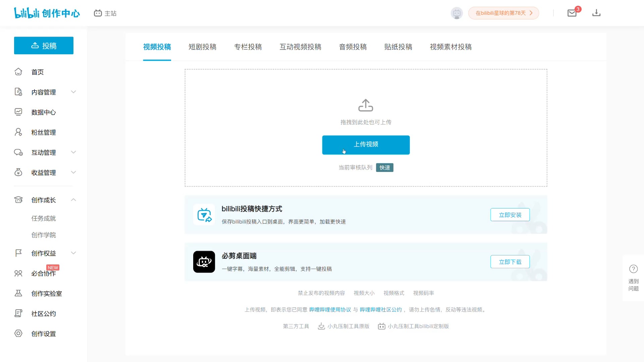
Task: Click the 上传视频 button
Action: click(x=366, y=145)
